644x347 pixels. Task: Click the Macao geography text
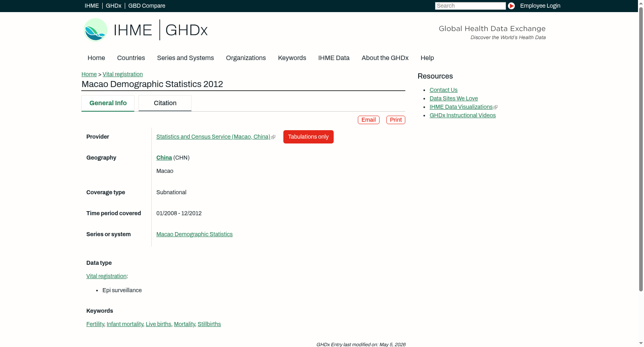165,171
